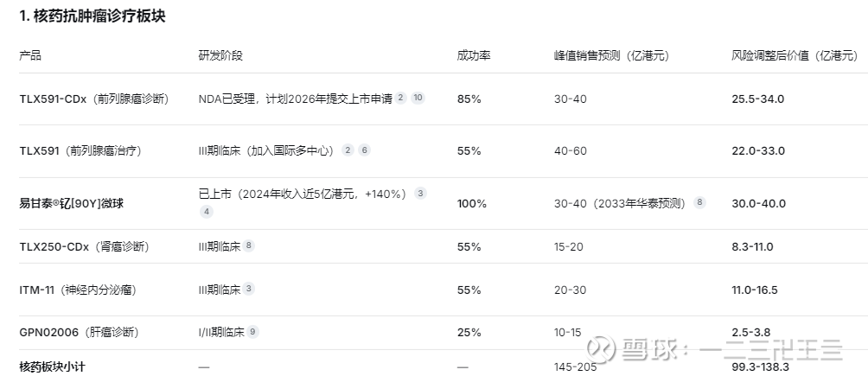The image size is (868, 376).
Task: Open citation 8 next to 2033年华泰预测
Action: [x=699, y=202]
